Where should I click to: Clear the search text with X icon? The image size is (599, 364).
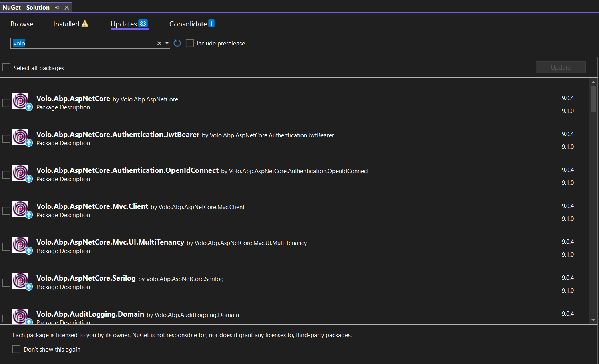pos(159,43)
